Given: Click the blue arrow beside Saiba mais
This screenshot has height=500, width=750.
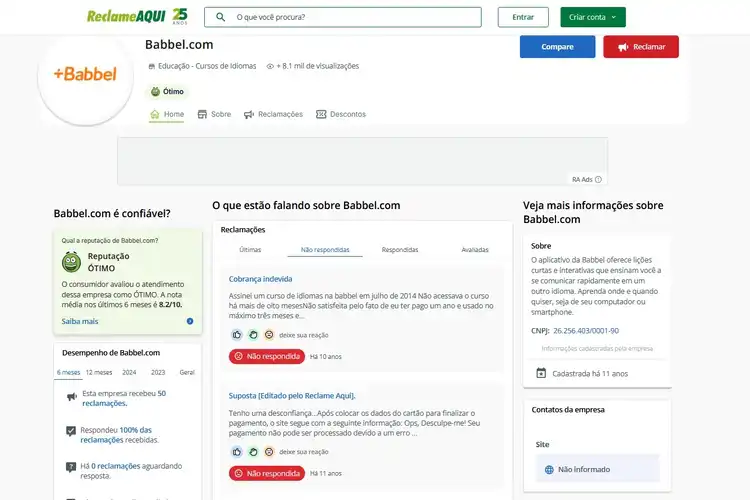Looking at the screenshot, I should coord(190,322).
